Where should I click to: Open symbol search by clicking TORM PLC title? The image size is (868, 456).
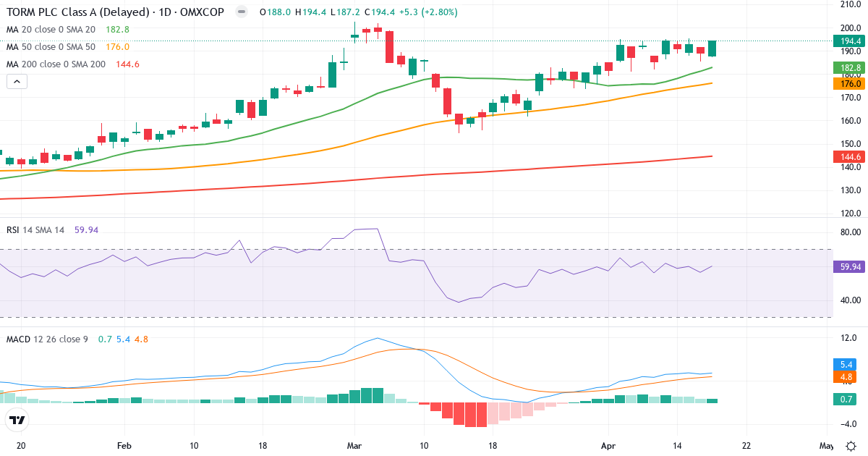coord(72,12)
